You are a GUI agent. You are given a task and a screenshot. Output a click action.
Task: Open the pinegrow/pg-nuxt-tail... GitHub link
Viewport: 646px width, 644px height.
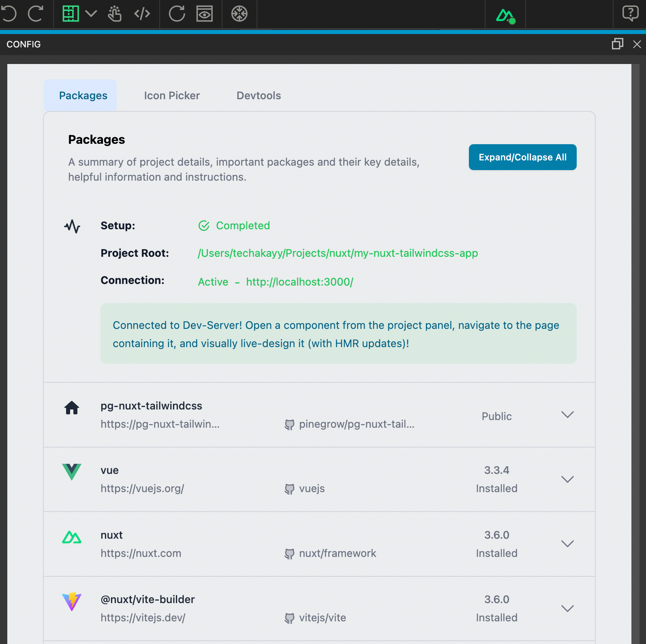(357, 424)
